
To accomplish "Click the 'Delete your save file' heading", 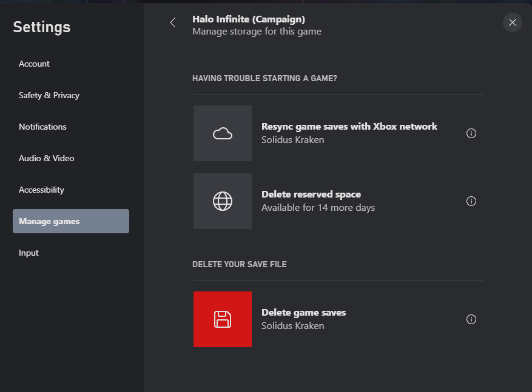I will [x=240, y=264].
